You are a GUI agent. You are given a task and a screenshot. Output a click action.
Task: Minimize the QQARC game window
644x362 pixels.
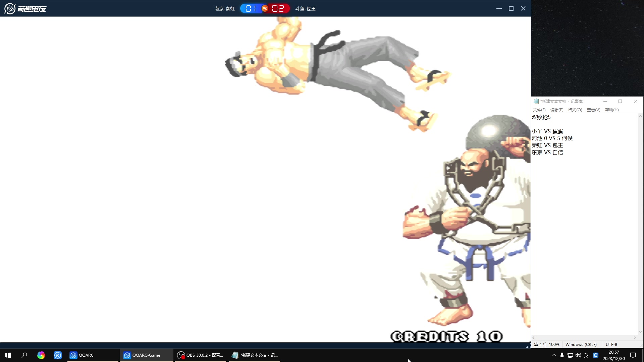499,8
